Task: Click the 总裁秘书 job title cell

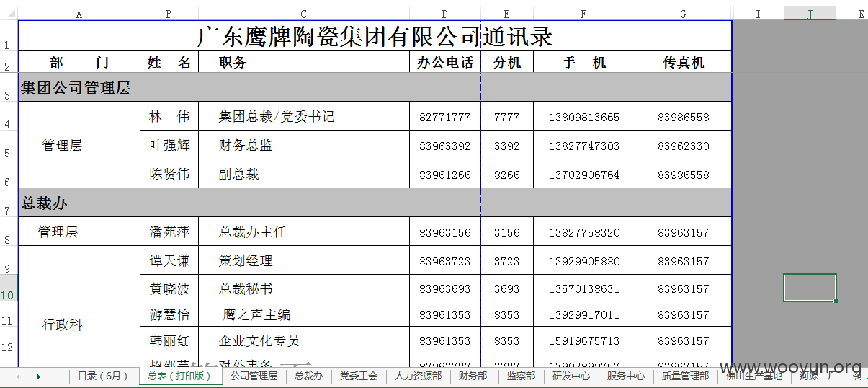Action: coord(304,288)
